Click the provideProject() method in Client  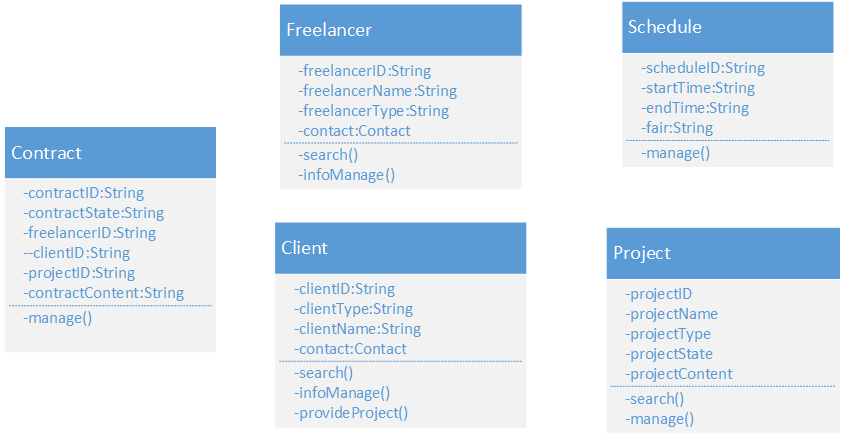(351, 413)
